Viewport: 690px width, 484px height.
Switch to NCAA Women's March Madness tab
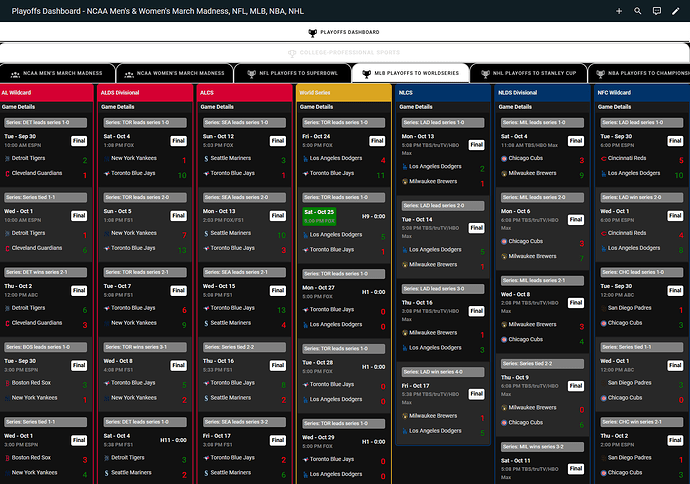coord(175,73)
